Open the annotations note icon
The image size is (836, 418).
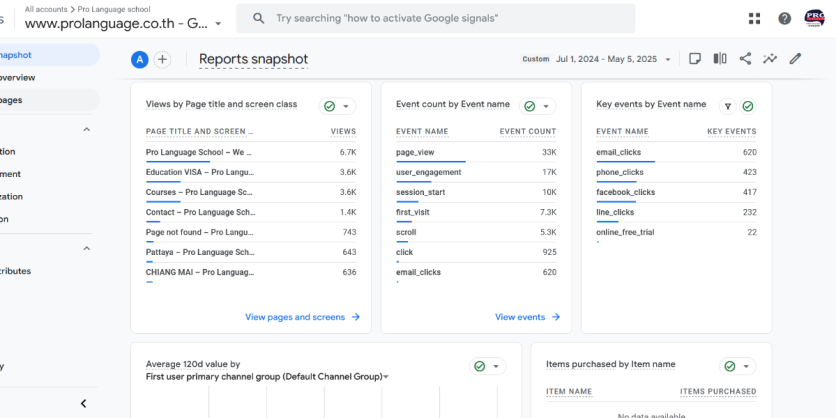pos(695,59)
